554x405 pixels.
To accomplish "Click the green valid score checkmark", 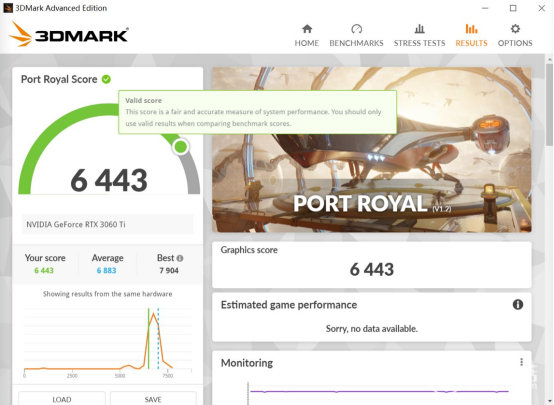I will point(106,80).
